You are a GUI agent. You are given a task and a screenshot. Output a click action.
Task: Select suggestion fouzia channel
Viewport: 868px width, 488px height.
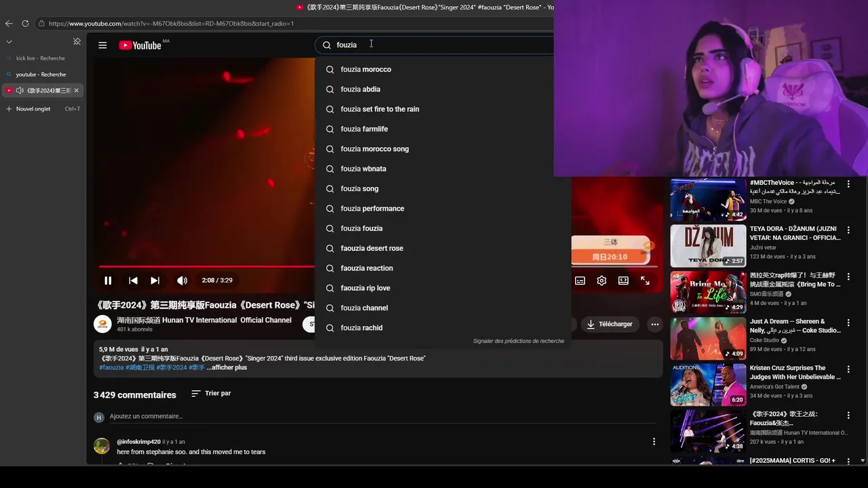(443, 308)
